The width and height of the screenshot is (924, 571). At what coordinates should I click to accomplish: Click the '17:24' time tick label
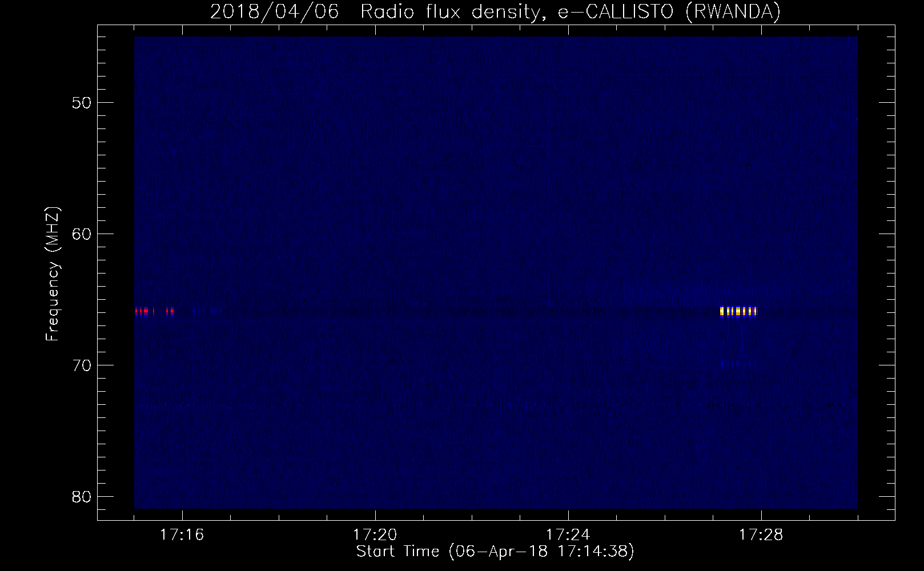568,534
